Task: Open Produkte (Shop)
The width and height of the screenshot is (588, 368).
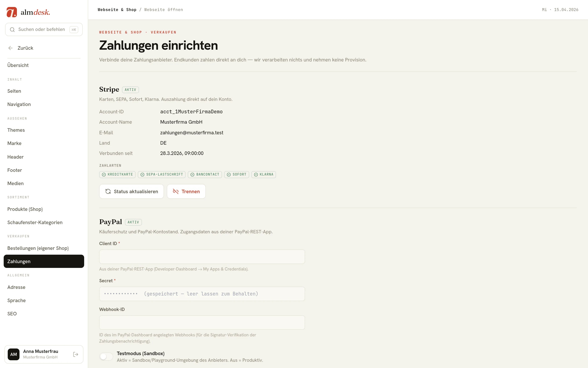Action: point(44,209)
